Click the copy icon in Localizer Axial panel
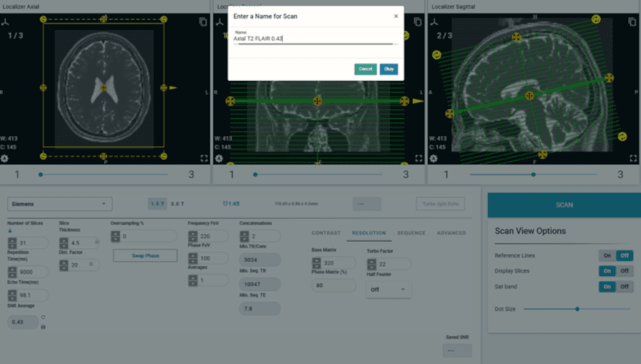This screenshot has width=641, height=364. pos(203,22)
